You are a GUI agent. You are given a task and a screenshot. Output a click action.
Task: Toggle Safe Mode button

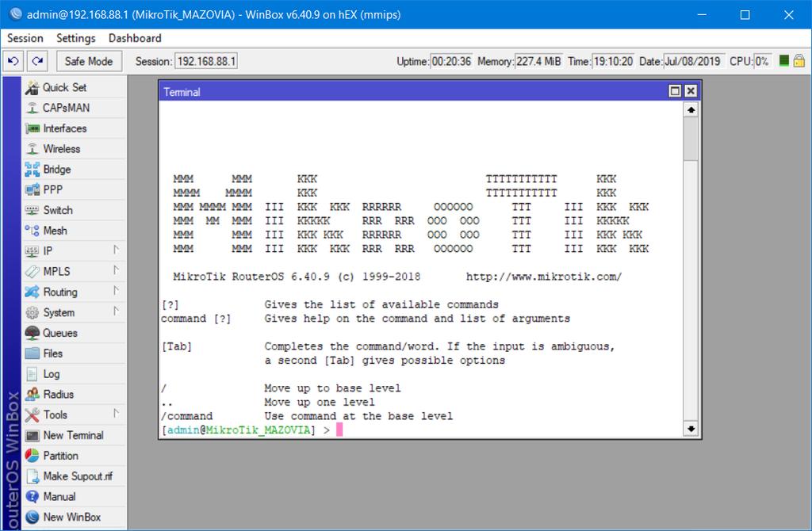coord(89,61)
